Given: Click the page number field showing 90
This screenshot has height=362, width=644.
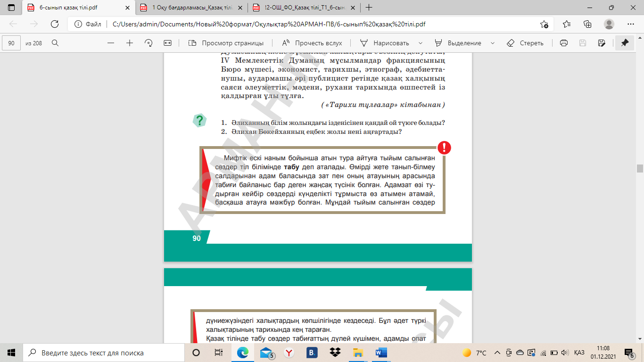Looking at the screenshot, I should pyautogui.click(x=12, y=43).
